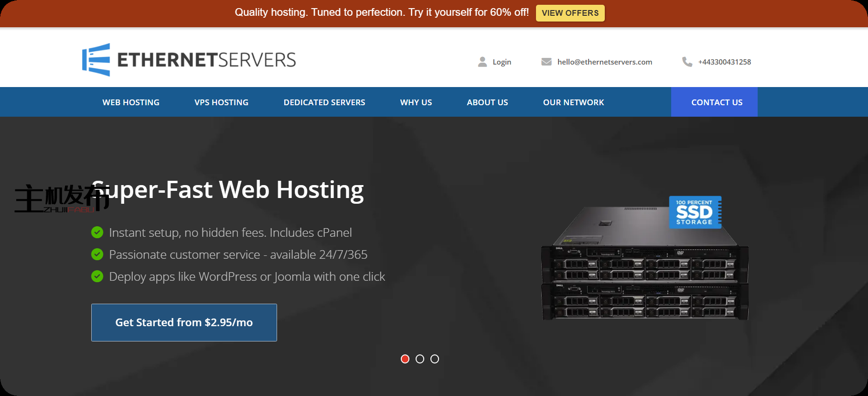
Task: Switch to the second carousel slide dot
Action: click(420, 359)
